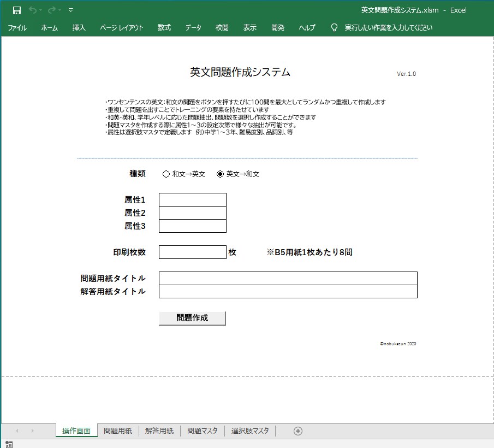Viewport: 494px width, 448px height.
Task: Open the Undo history dropdown arrow
Action: click(x=40, y=10)
